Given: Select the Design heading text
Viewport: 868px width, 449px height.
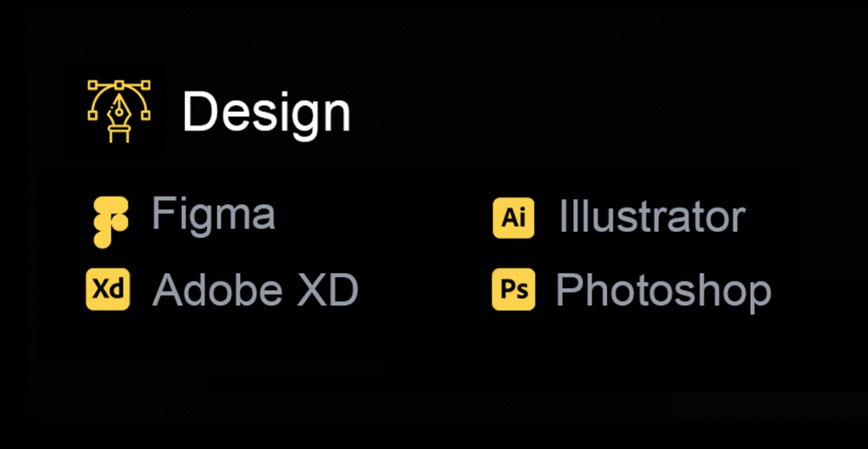Looking at the screenshot, I should (266, 112).
